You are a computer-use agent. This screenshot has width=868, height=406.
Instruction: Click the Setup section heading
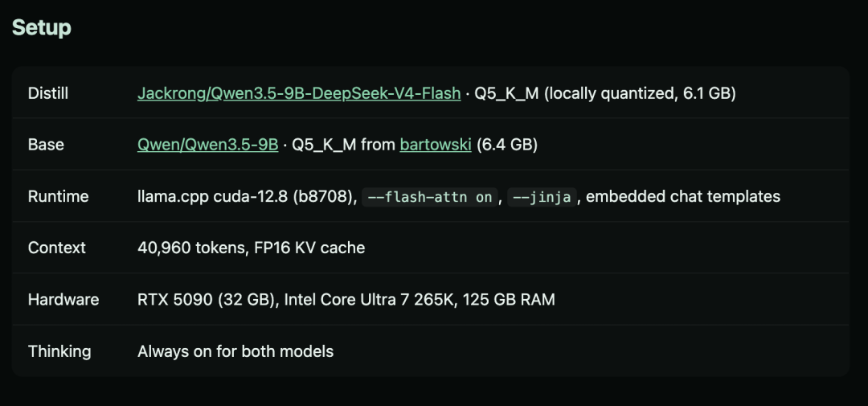pos(42,27)
